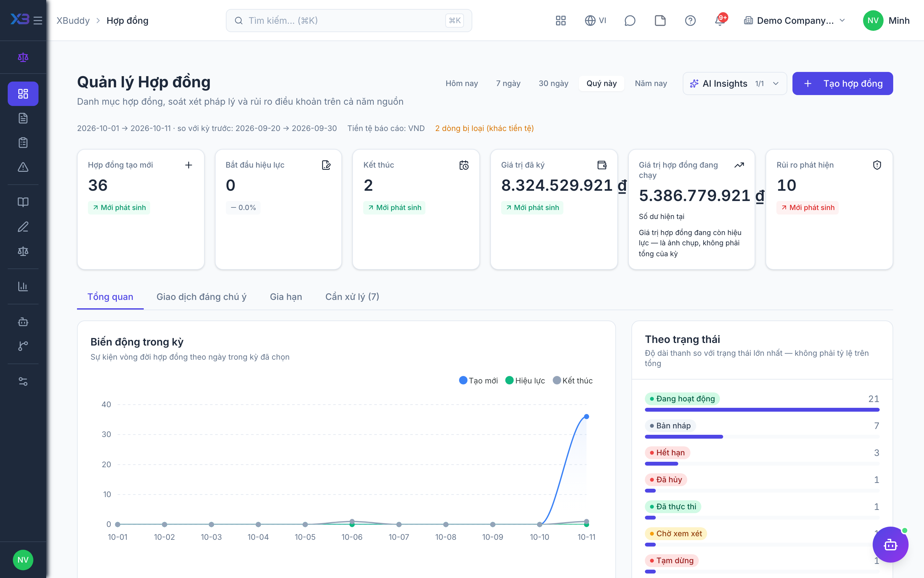Switch to the Gia hạn tab
This screenshot has width=924, height=578.
(x=286, y=297)
